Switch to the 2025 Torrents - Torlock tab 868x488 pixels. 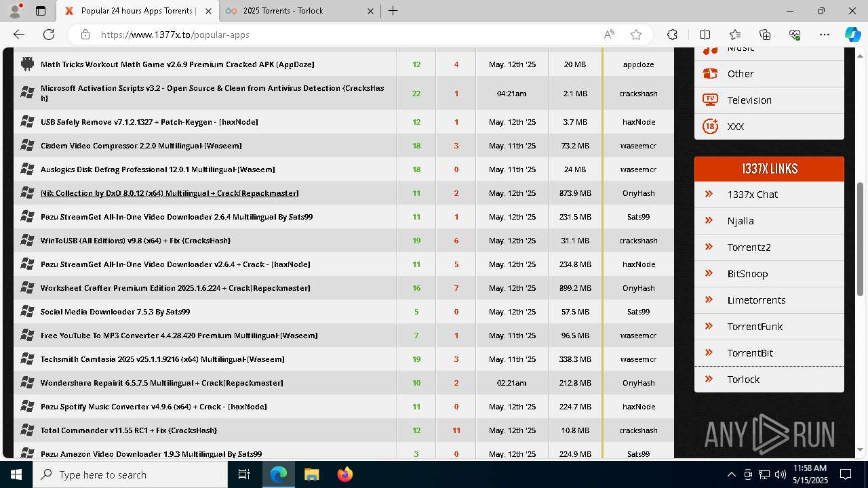[x=298, y=11]
